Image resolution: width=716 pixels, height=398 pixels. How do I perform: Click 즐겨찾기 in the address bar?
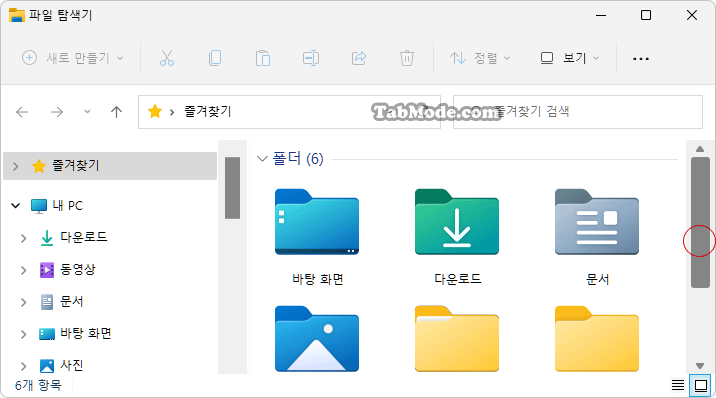pyautogui.click(x=208, y=111)
